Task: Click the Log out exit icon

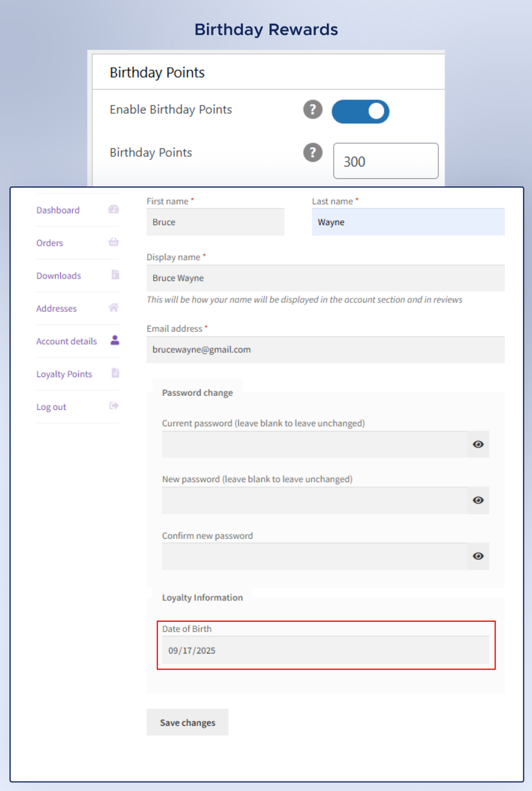Action: click(x=113, y=406)
